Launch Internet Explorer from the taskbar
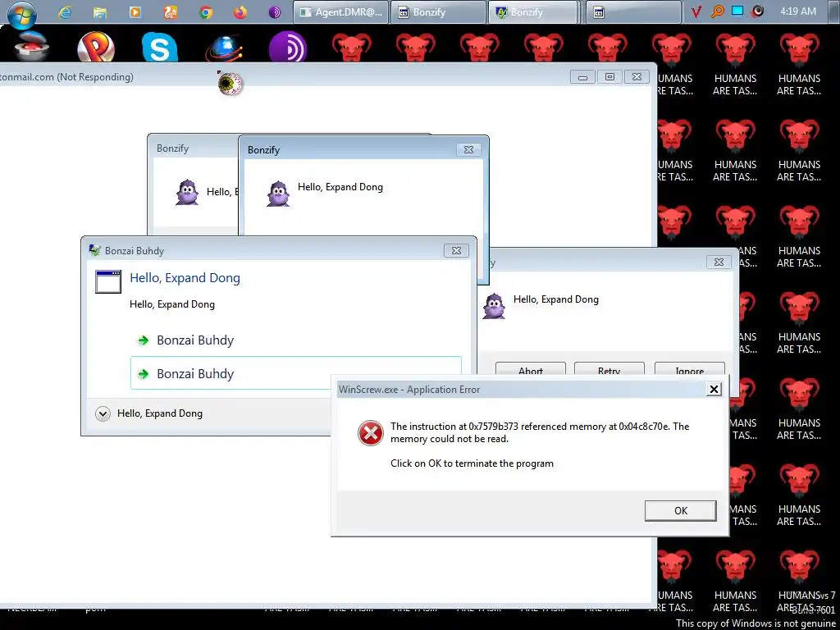 click(x=65, y=12)
